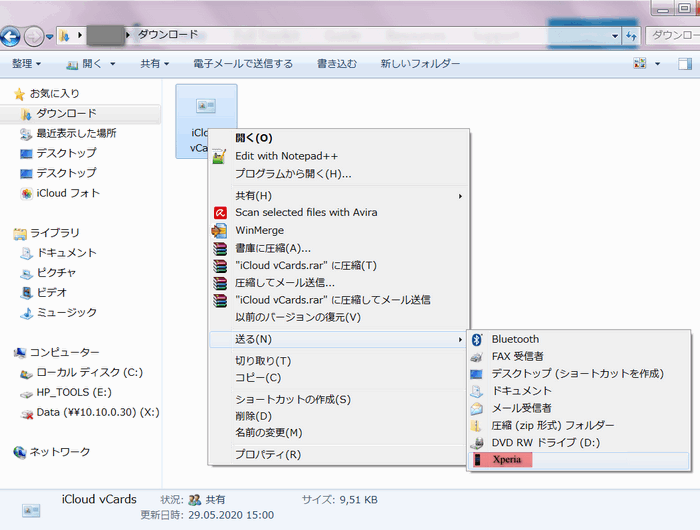Send to デスクトップ (ショートカットを作成)
This screenshot has height=530, width=700.
coord(578,373)
